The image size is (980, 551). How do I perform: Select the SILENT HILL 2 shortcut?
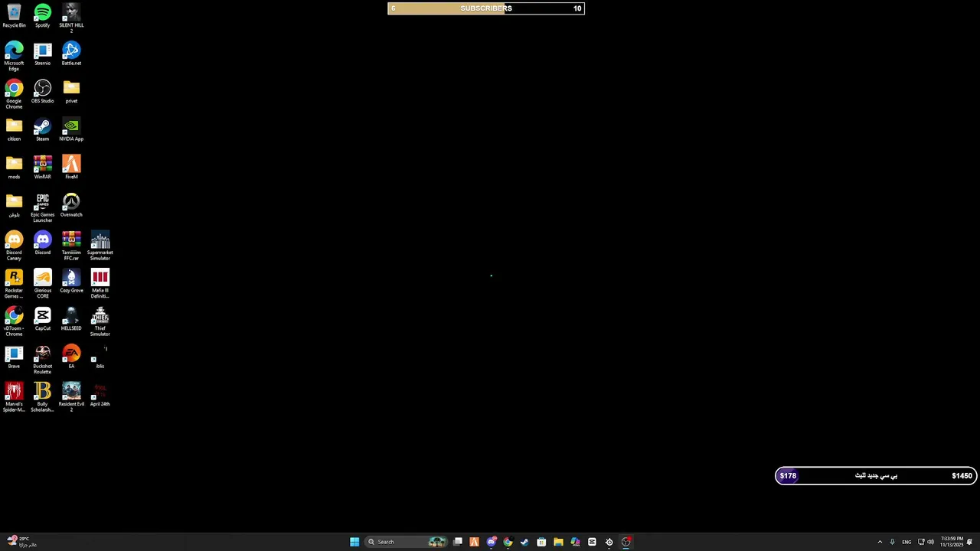point(71,18)
